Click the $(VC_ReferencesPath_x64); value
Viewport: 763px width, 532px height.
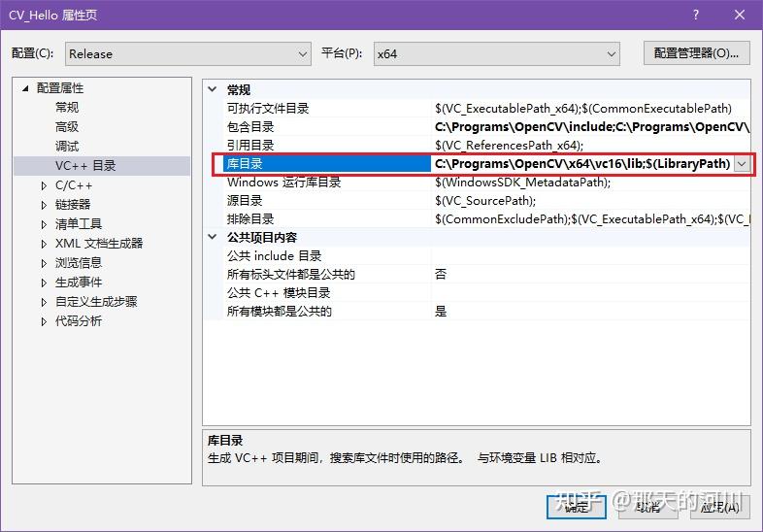point(509,145)
